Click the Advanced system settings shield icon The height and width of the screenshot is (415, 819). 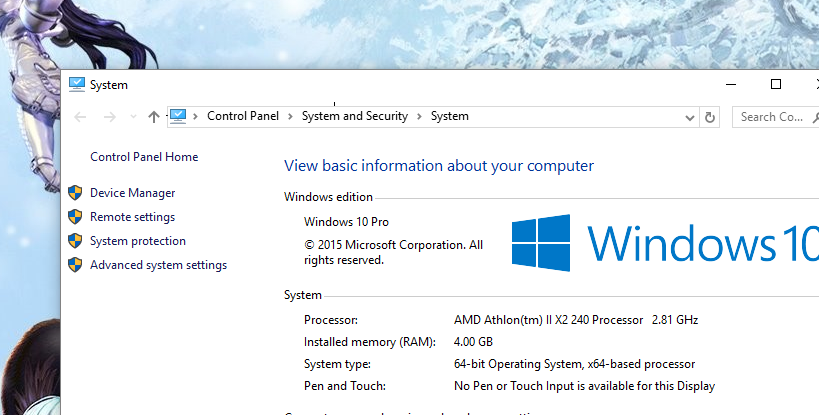click(x=75, y=265)
